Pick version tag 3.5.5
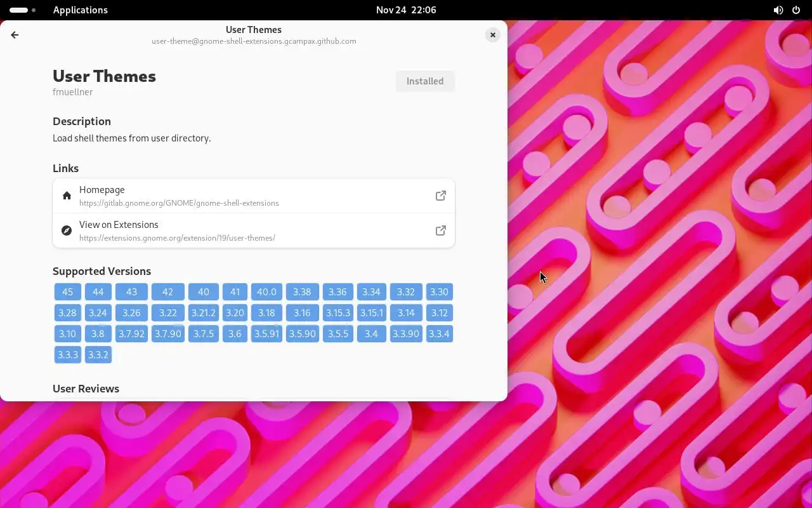Image resolution: width=812 pixels, height=508 pixels. [337, 334]
